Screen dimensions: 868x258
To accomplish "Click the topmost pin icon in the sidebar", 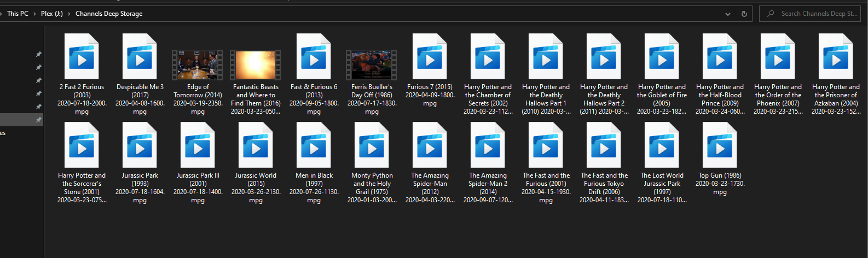I will [38, 54].
